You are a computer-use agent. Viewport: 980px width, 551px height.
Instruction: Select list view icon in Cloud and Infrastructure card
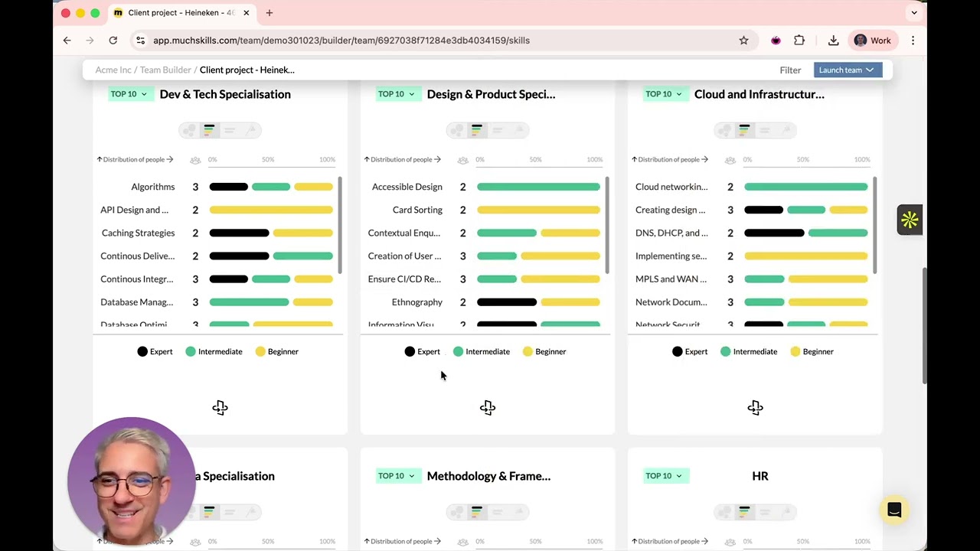(764, 131)
